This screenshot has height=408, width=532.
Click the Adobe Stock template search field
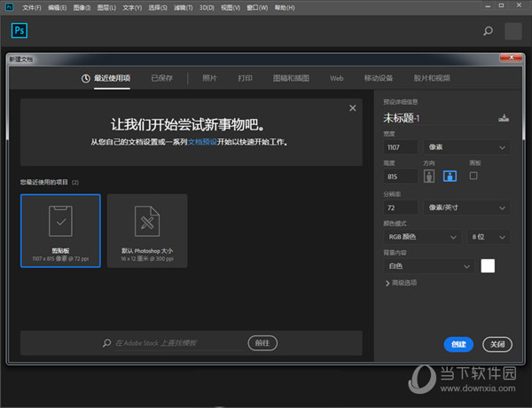pos(178,343)
